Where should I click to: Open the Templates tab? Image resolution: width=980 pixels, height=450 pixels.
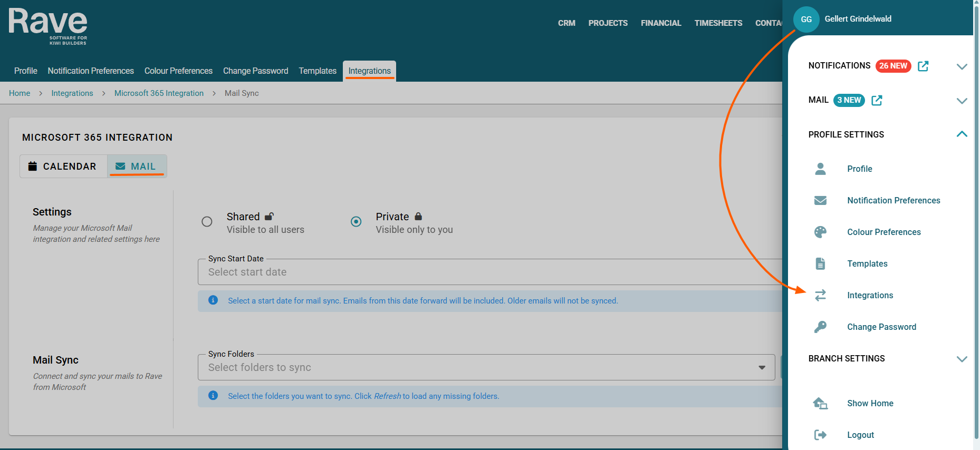(318, 71)
